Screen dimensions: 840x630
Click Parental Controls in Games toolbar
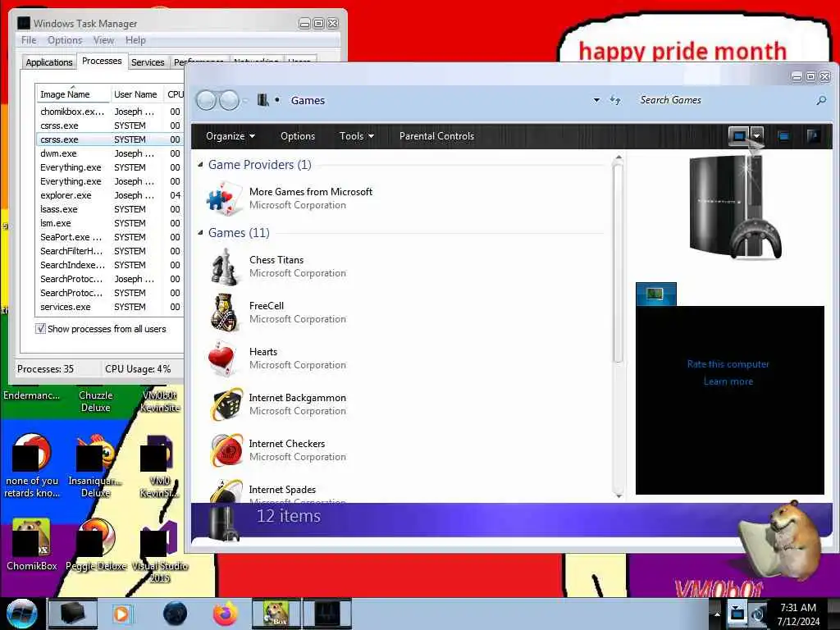click(436, 136)
